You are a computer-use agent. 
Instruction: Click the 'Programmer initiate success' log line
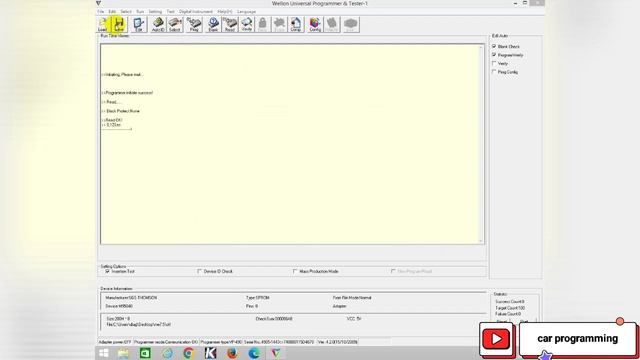(127, 93)
